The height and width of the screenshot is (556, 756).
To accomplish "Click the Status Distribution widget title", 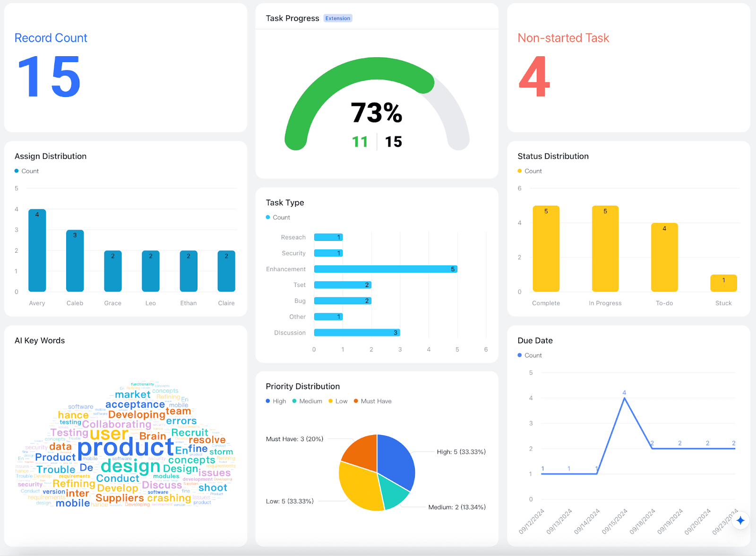I will click(x=553, y=156).
